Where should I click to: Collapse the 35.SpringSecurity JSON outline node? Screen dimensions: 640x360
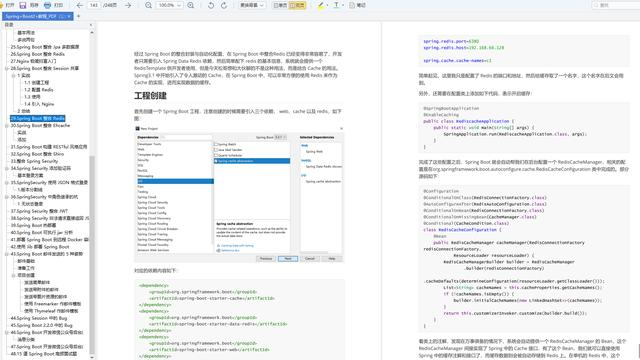[x=7, y=182]
